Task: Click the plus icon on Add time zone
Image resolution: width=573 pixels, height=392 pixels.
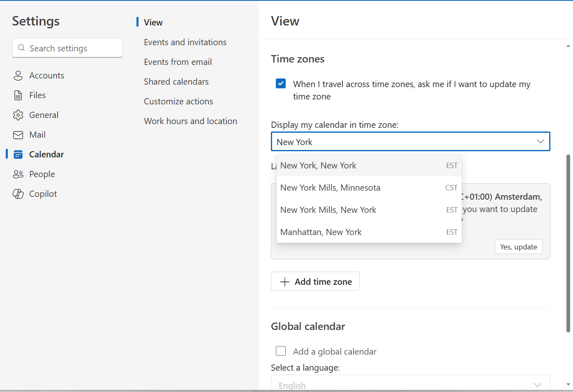Action: click(284, 281)
